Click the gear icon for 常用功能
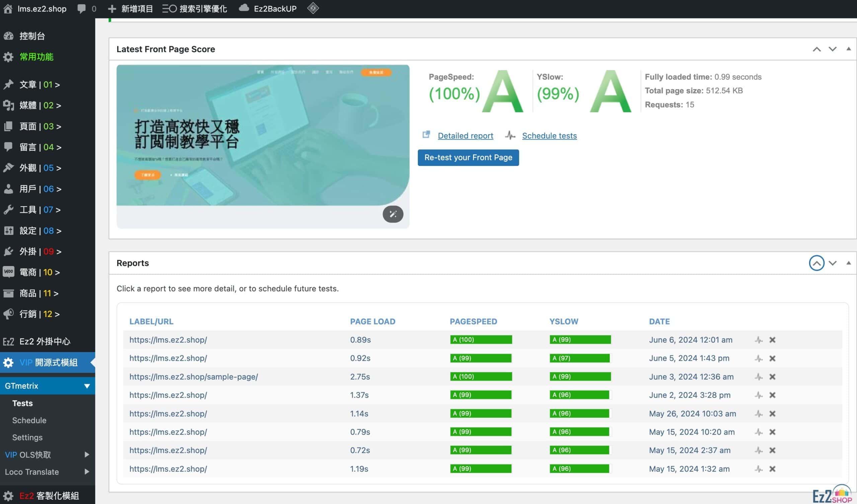 pyautogui.click(x=8, y=57)
